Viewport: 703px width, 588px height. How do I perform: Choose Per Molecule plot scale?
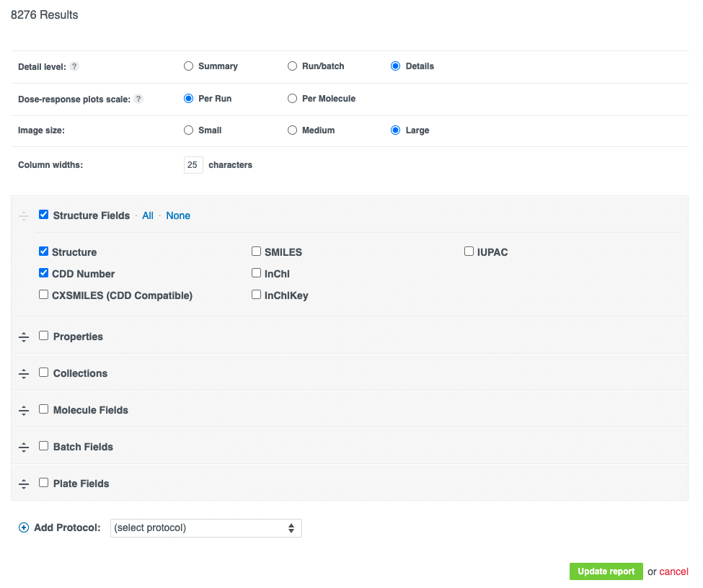(292, 98)
